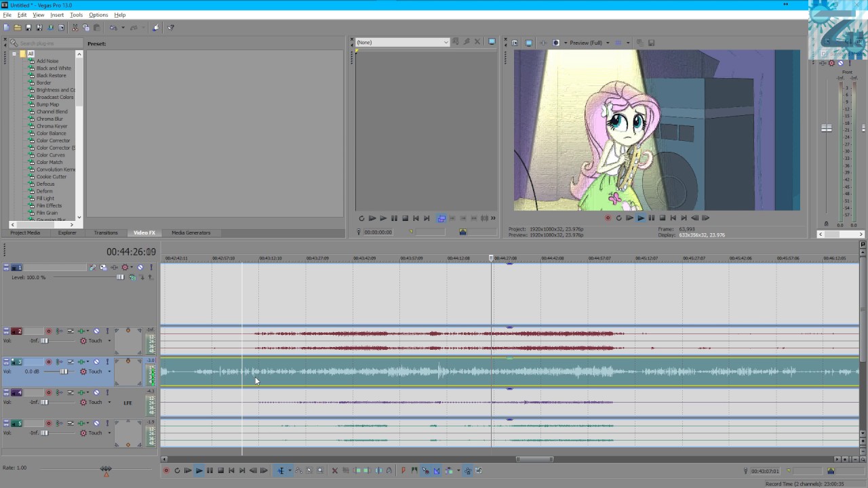Open the Edit menu
This screenshot has width=868, height=488.
(x=22, y=15)
